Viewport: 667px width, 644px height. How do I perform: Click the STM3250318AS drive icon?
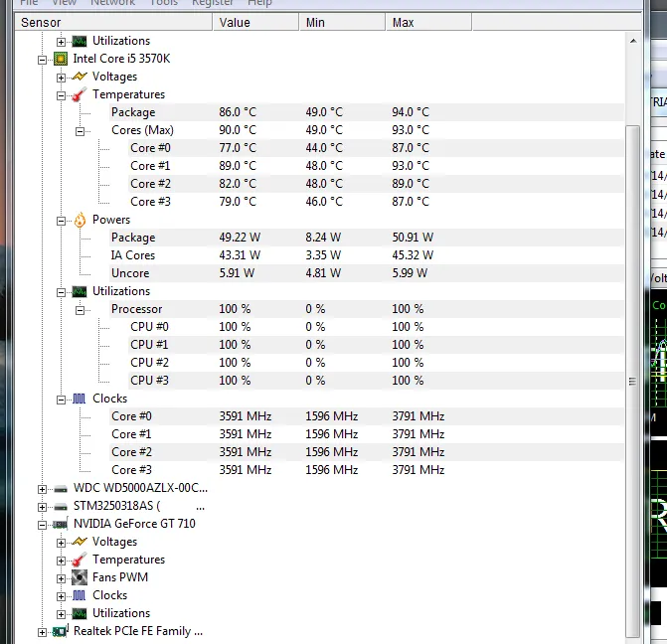tap(60, 506)
